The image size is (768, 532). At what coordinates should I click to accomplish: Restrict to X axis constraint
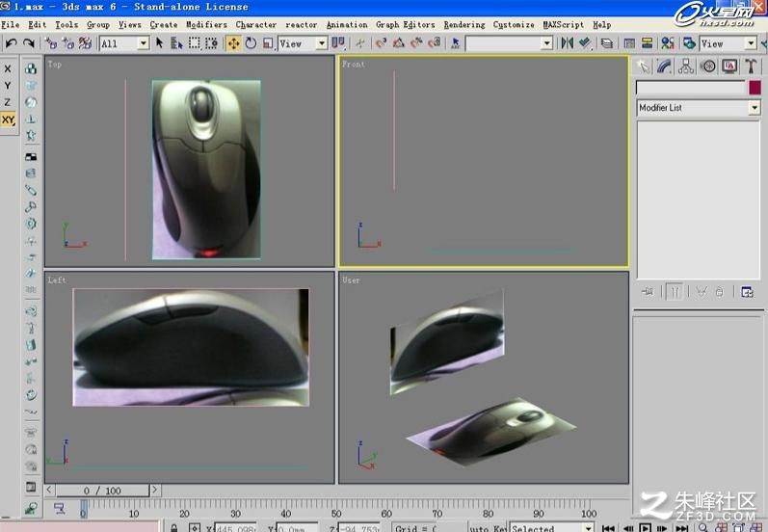pos(8,69)
